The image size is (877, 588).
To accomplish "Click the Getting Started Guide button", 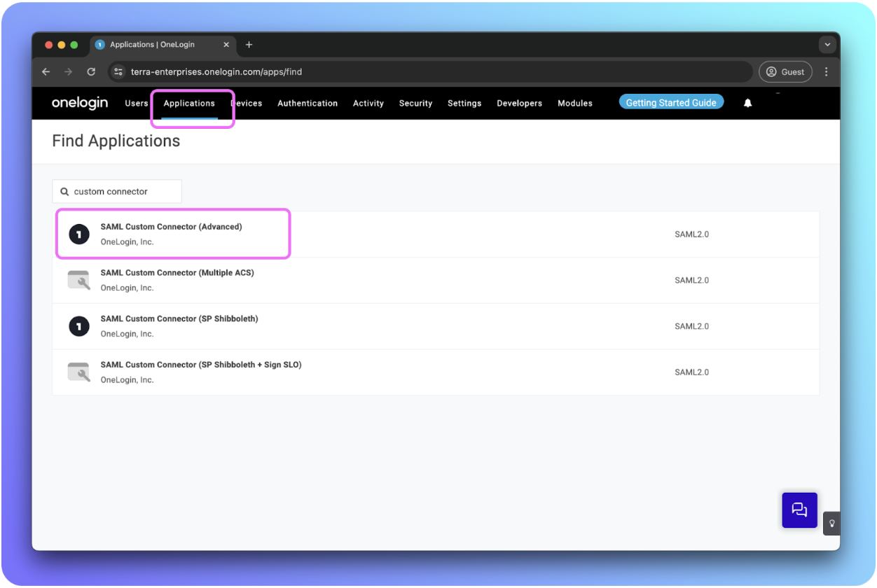I will pos(671,102).
